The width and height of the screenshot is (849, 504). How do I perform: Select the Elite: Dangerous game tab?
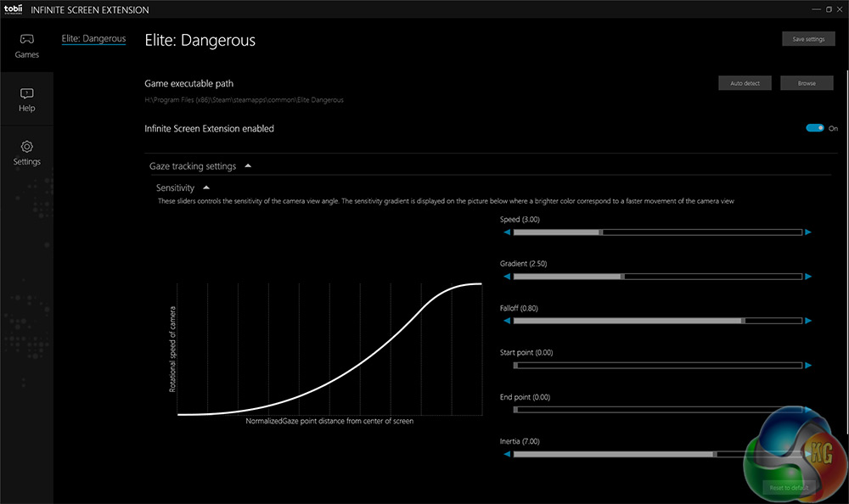pos(93,38)
